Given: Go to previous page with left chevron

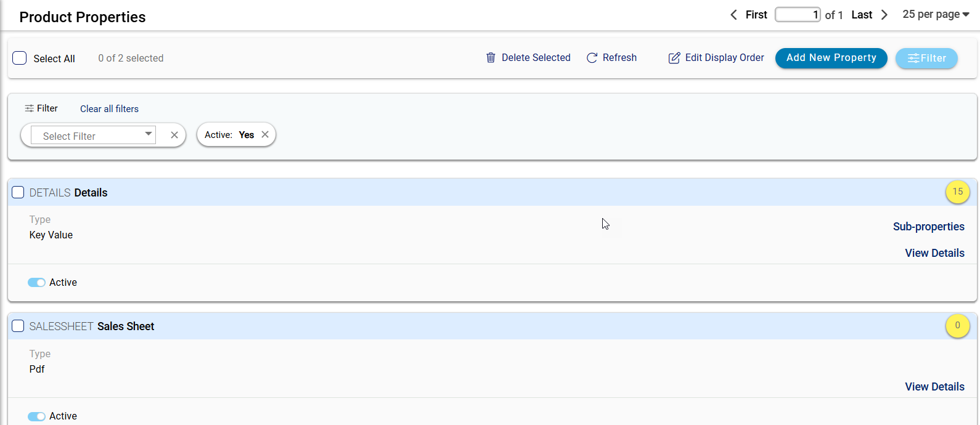Looking at the screenshot, I should pyautogui.click(x=733, y=15).
